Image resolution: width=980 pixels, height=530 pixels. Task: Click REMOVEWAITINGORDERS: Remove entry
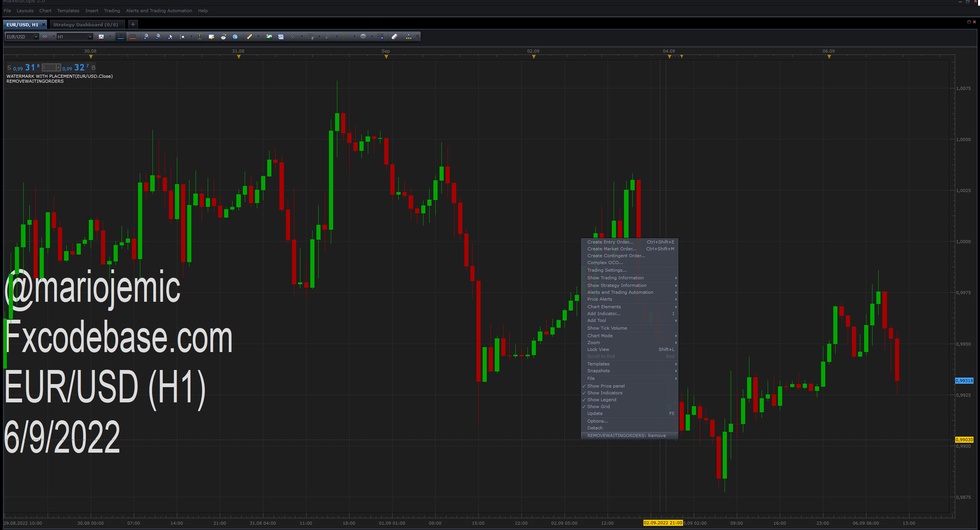pos(630,436)
